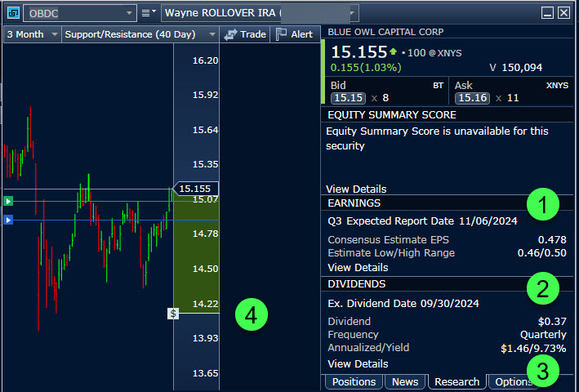
Task: Click the Alert flag icon
Action: point(282,34)
